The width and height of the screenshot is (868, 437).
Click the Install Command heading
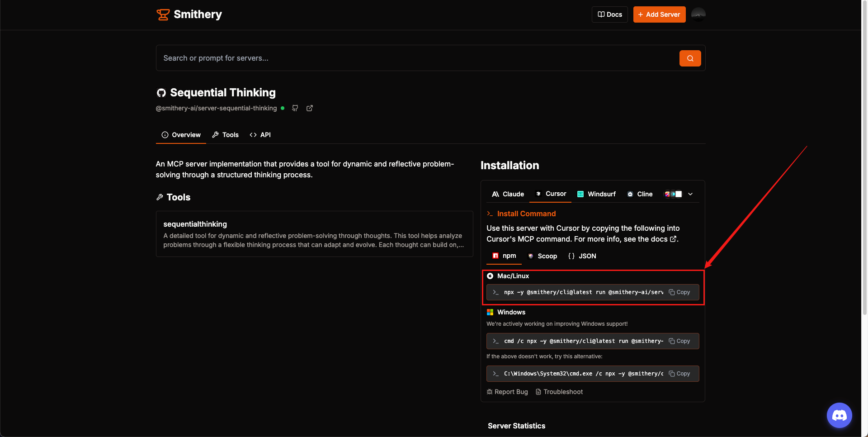click(x=526, y=214)
